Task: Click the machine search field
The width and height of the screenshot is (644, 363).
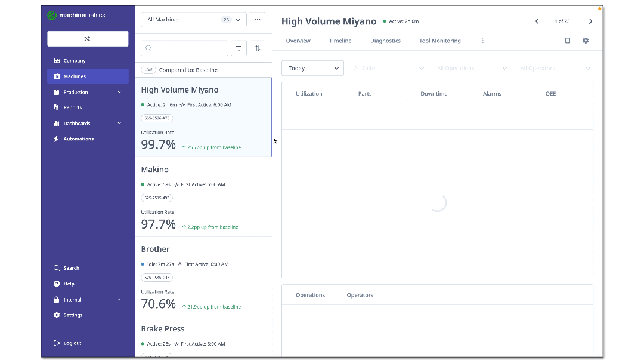Action: 184,48
